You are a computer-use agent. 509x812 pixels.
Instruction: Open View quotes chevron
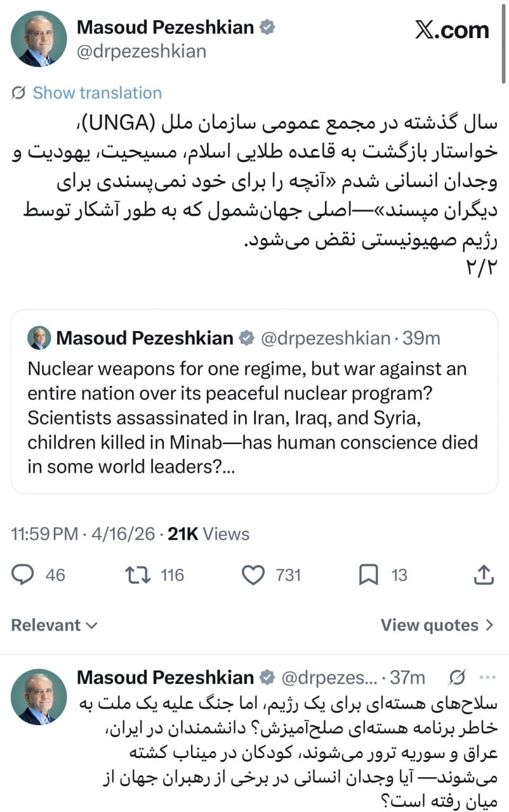(488, 625)
